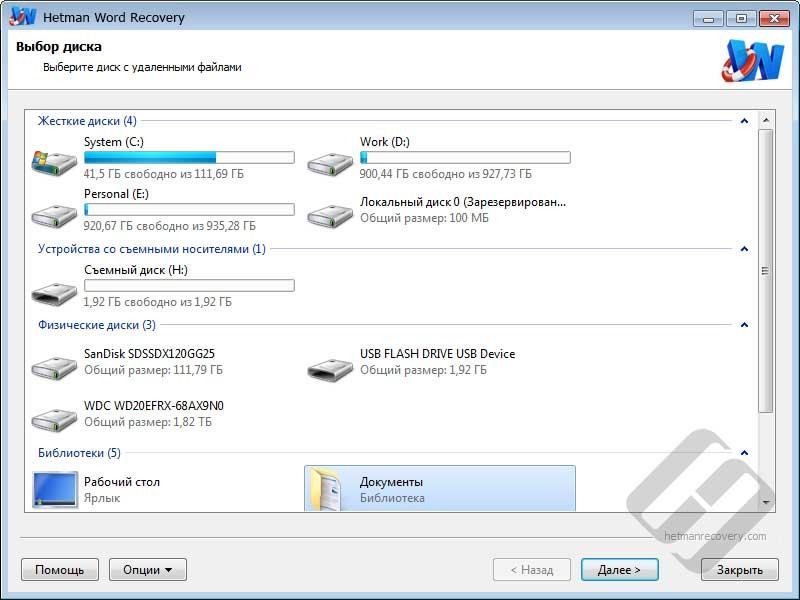Screen dimensions: 800x600
Task: Collapse the Физические диски group
Action: coord(744,325)
